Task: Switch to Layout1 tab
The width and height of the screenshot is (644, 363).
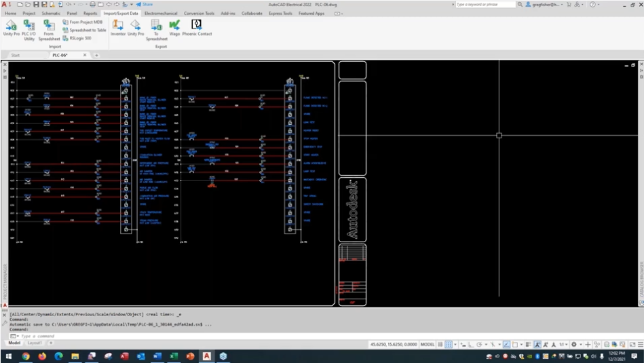Action: coord(35,343)
